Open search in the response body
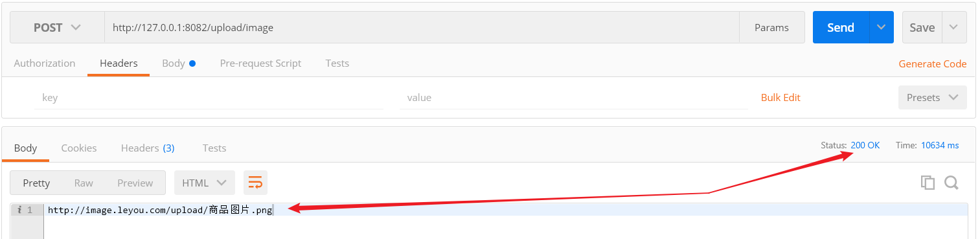Image resolution: width=980 pixels, height=239 pixels. pyautogui.click(x=951, y=183)
